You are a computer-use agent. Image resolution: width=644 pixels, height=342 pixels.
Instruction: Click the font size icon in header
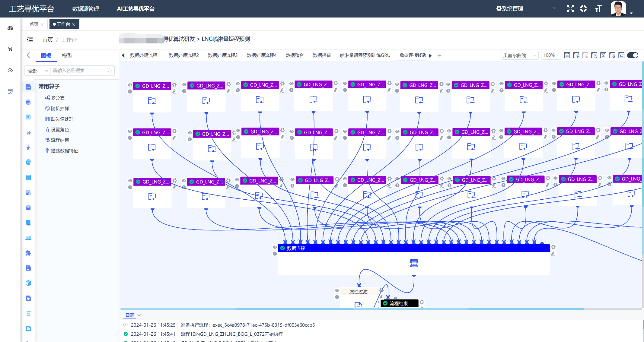[x=598, y=9]
